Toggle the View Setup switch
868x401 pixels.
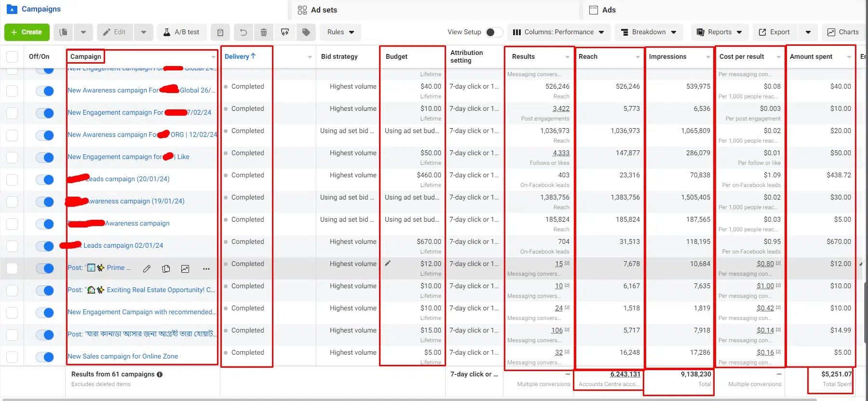coord(493,32)
